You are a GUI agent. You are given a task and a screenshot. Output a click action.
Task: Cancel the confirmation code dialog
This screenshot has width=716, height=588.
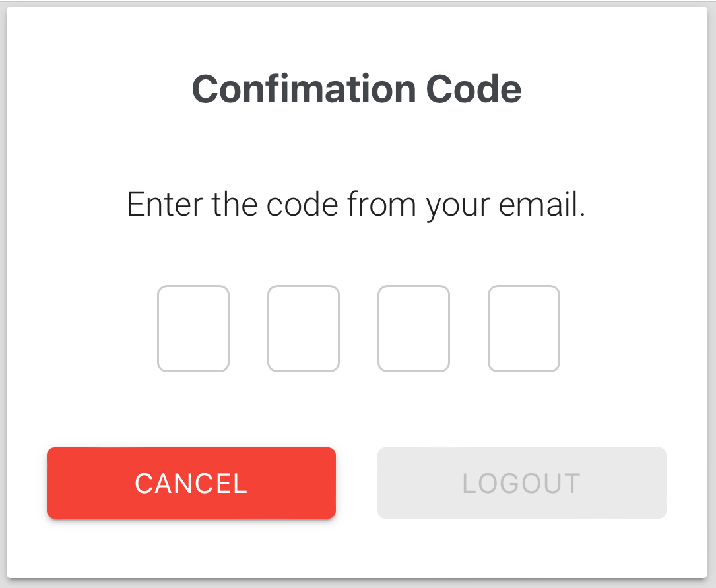[x=191, y=483]
